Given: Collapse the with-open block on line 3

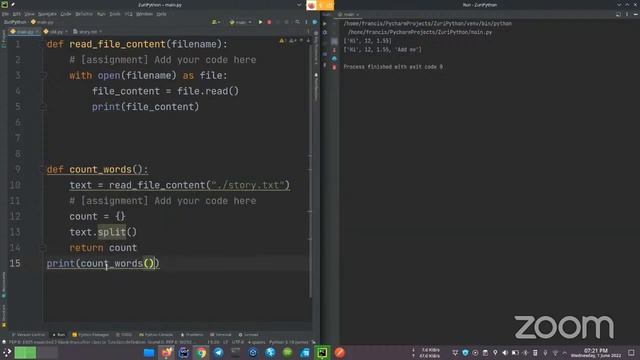Looking at the screenshot, I should (x=43, y=76).
